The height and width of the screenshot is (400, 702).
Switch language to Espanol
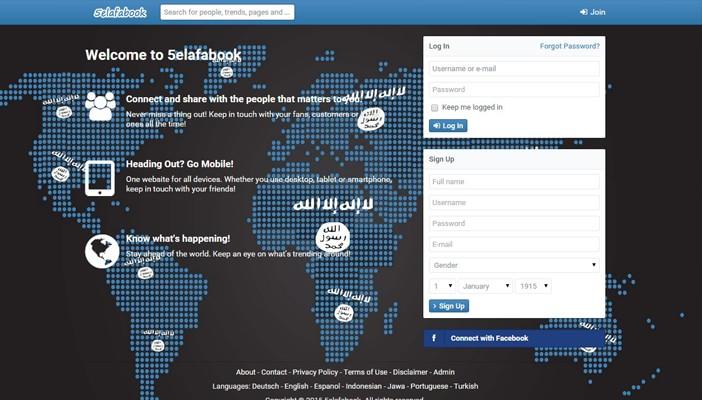click(x=327, y=386)
